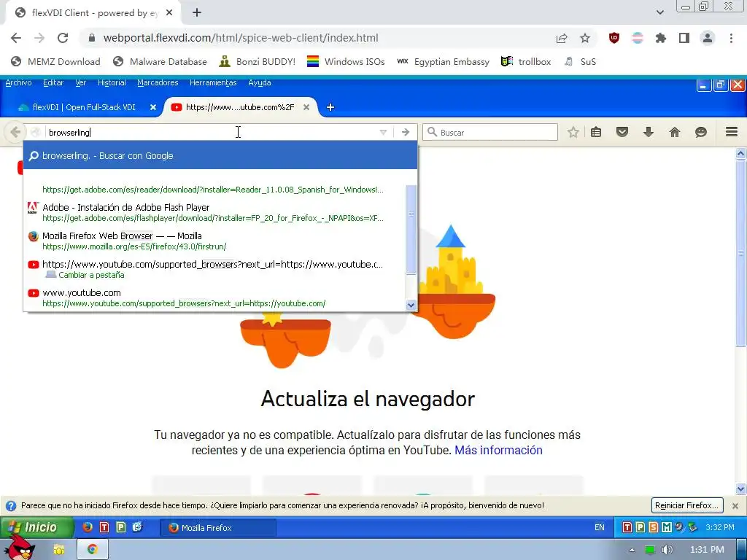The width and height of the screenshot is (747, 560).
Task: Select Mozilla Firefox taskbar button
Action: [x=217, y=528]
